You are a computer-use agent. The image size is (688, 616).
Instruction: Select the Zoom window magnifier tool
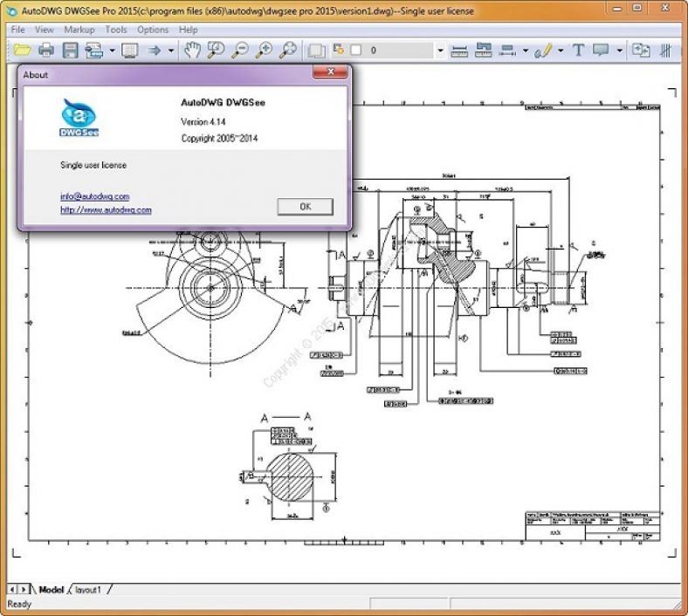click(x=216, y=50)
